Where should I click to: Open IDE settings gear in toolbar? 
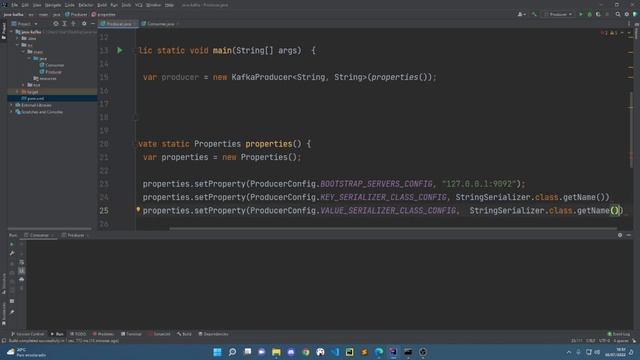[627, 14]
